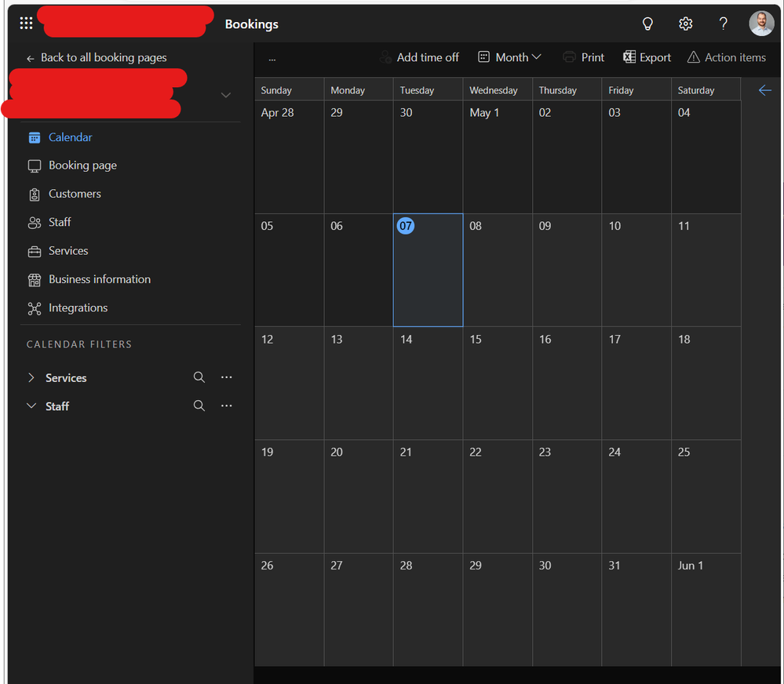The image size is (784, 684).
Task: Click Add time off button
Action: (419, 57)
